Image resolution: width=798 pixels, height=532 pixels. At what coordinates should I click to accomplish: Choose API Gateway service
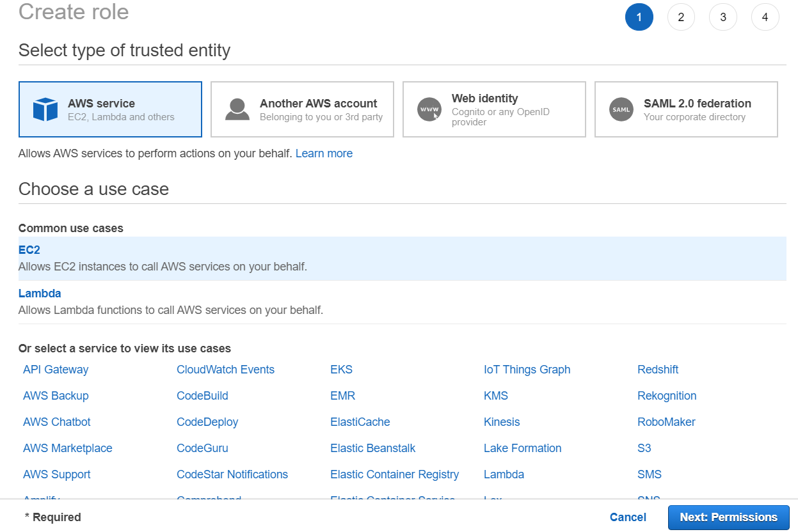[x=56, y=370]
